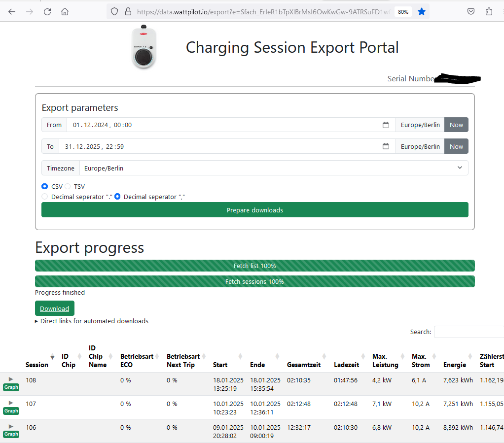Select the TSV format radio button
504x443 pixels.
pos(68,187)
